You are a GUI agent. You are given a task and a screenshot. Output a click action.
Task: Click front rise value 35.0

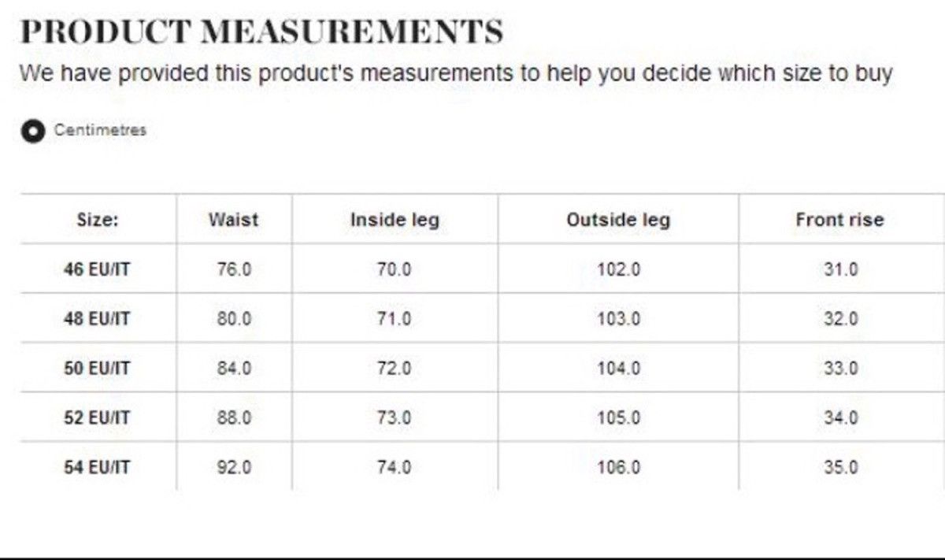pos(840,467)
